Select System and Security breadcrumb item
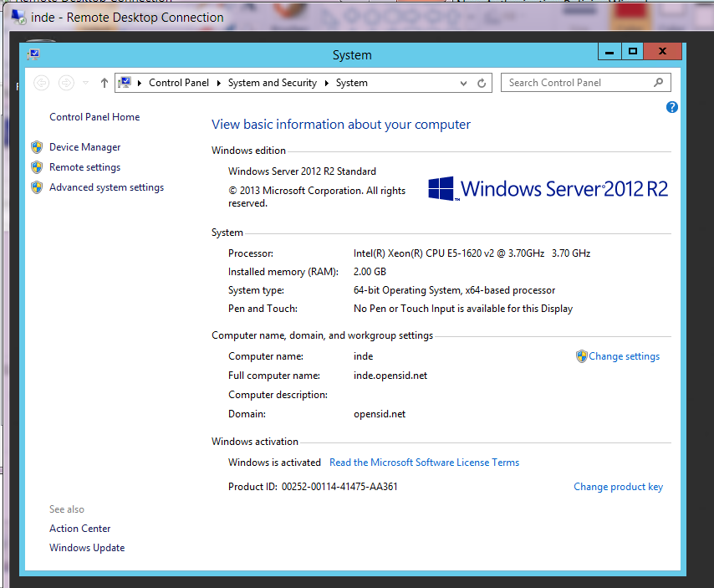This screenshot has height=588, width=714. point(272,83)
